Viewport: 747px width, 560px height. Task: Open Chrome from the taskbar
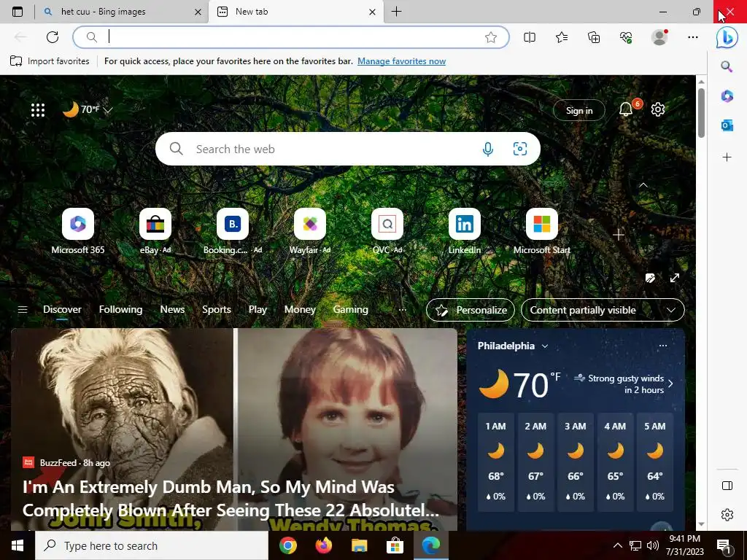click(287, 545)
